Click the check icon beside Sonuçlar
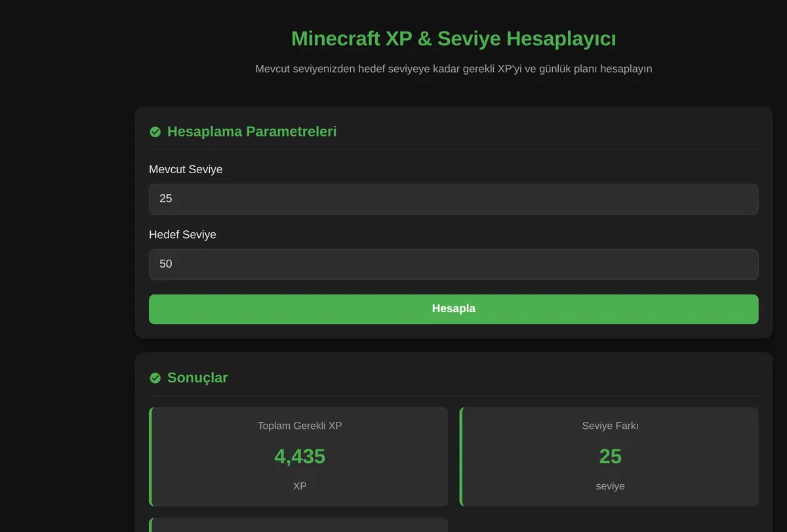 [155, 378]
